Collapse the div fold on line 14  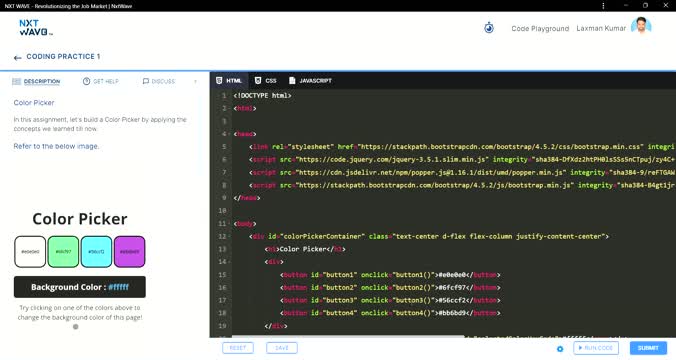229,262
